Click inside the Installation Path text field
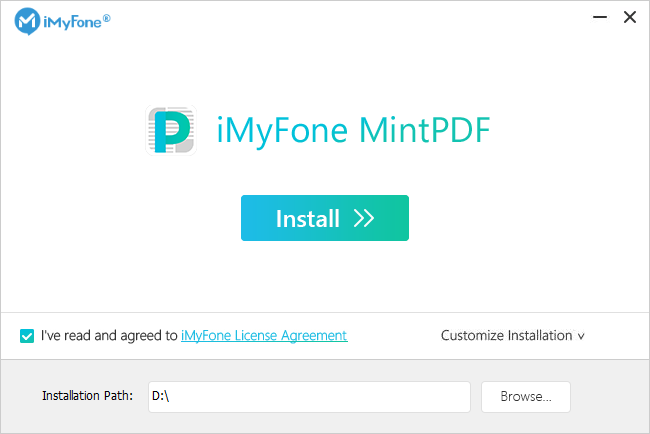 point(309,397)
